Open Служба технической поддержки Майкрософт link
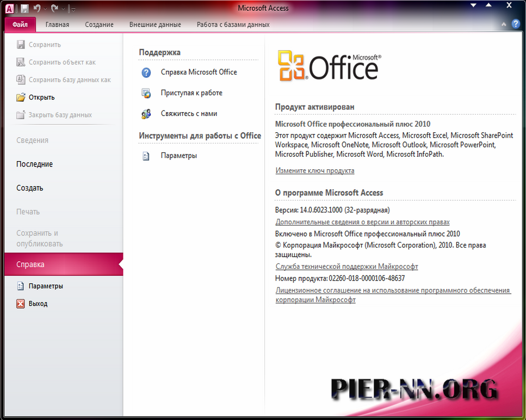Viewport: 526px width, 420px height. tap(346, 267)
